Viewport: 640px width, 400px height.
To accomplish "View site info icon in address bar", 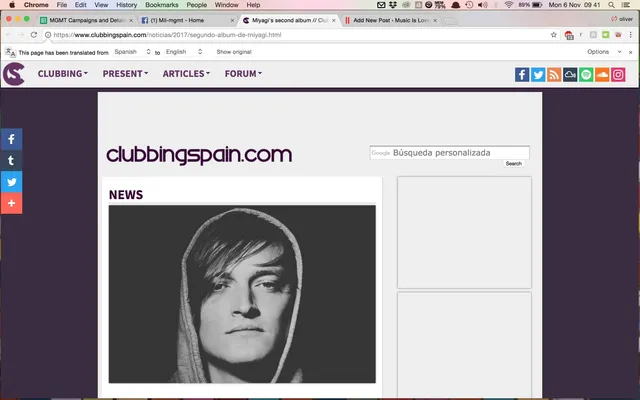I will (x=48, y=35).
